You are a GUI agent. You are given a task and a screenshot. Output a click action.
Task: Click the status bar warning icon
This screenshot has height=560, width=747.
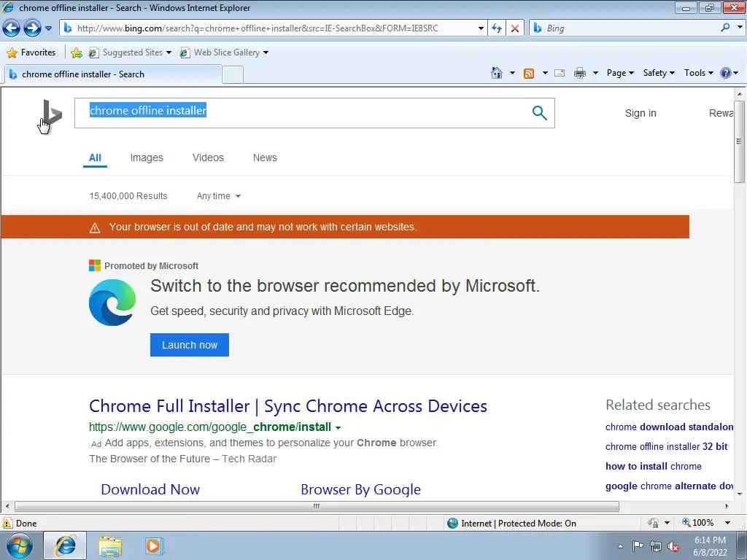click(x=7, y=523)
